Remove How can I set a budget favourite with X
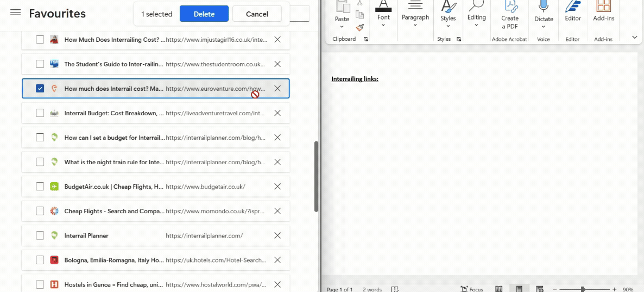The width and height of the screenshot is (644, 292). point(277,138)
